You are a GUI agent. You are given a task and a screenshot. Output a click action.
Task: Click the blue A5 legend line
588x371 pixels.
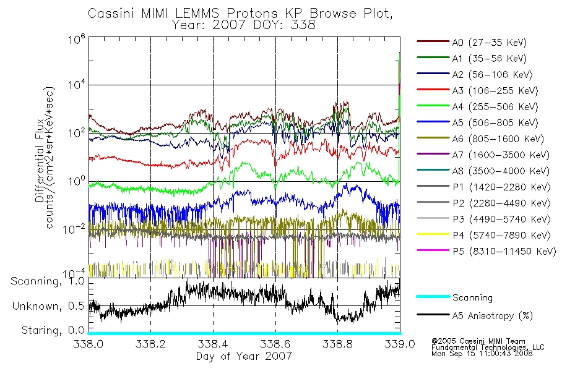coord(433,122)
